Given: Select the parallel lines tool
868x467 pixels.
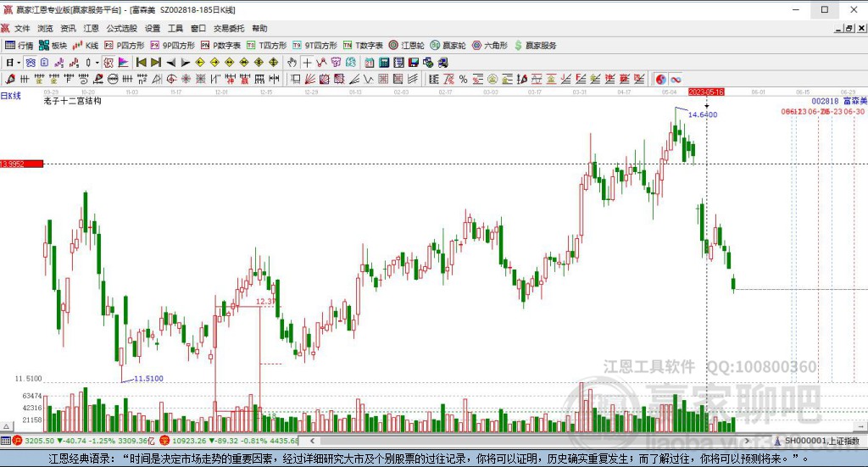Looking at the screenshot, I should [413, 79].
